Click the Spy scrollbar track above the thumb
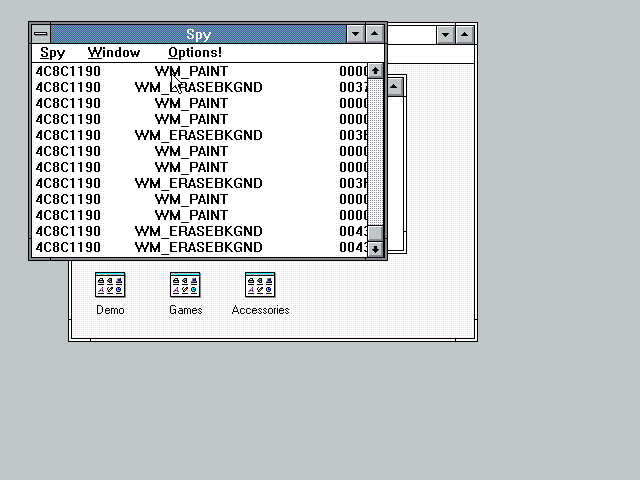 pos(376,150)
